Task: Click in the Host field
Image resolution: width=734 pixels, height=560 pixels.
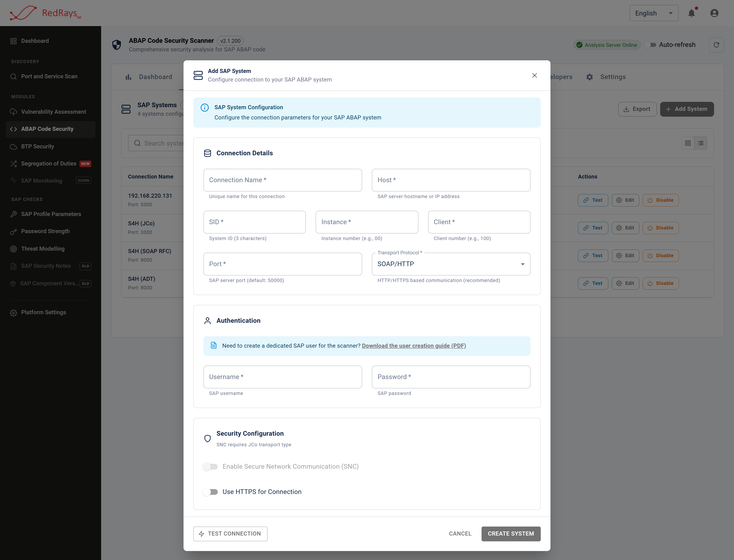Action: (x=451, y=180)
